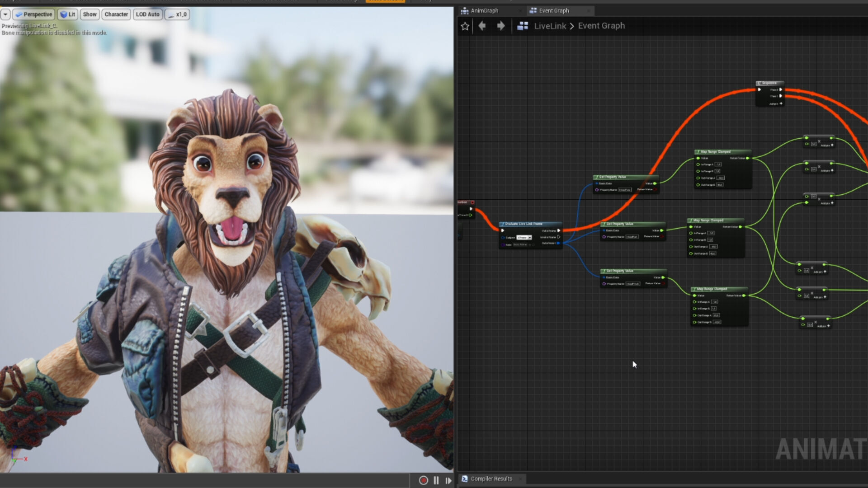Click the favorite star icon in graph toolbar
This screenshot has height=488, width=868.
pos(465,26)
